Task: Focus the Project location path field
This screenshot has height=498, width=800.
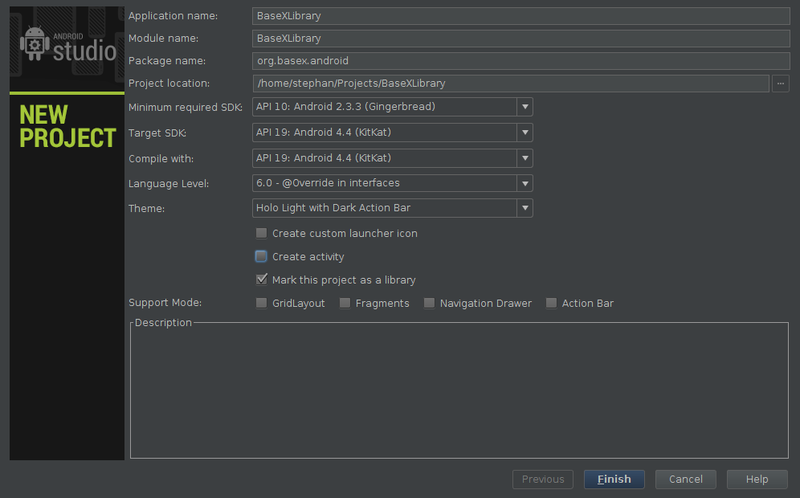Action: point(511,83)
